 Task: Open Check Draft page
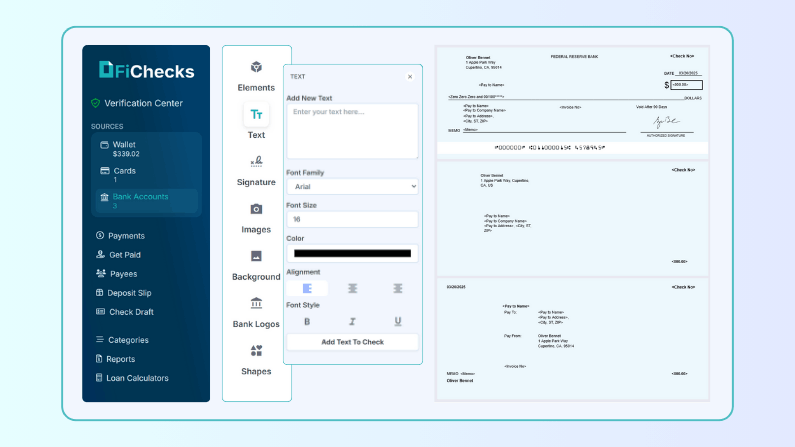click(125, 312)
